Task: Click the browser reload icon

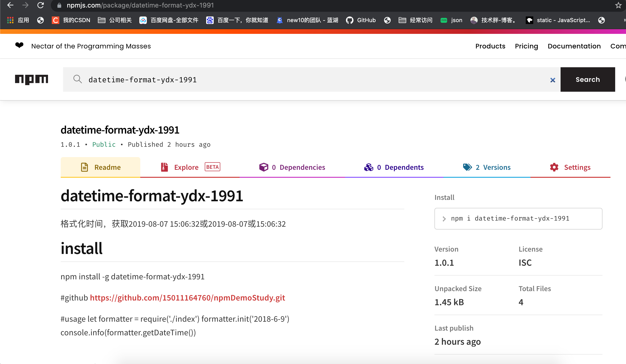Action: (x=40, y=5)
